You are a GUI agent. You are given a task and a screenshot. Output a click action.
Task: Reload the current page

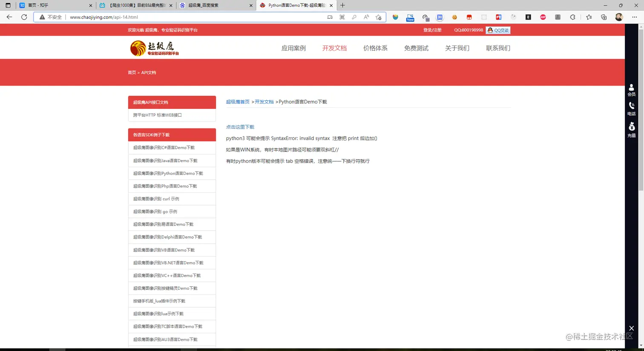click(x=24, y=17)
